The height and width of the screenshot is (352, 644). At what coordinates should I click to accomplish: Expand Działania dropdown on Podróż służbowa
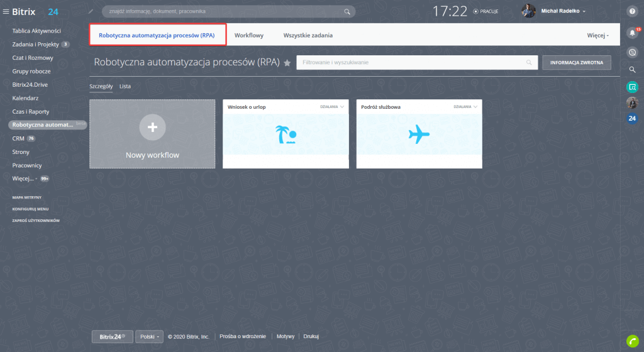(x=466, y=107)
